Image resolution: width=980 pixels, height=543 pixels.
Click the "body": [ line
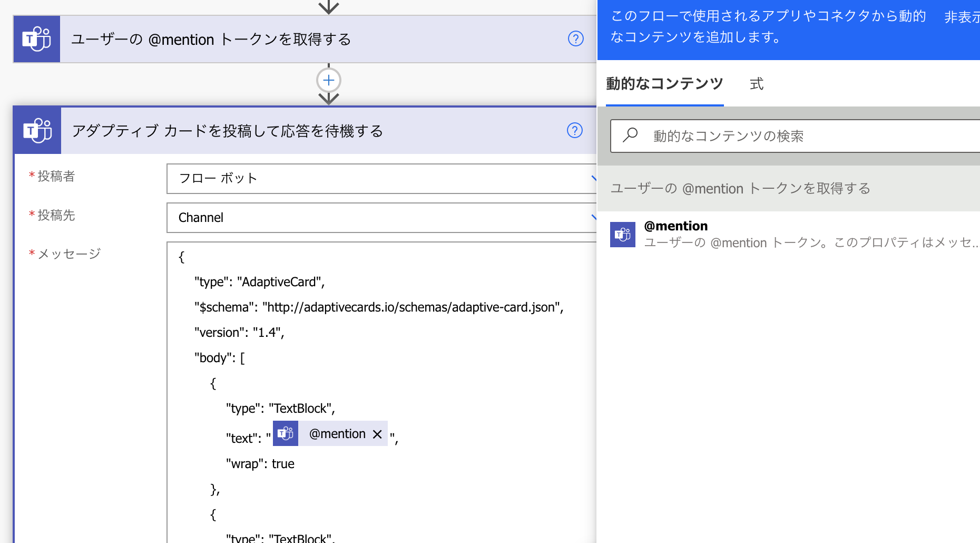coord(220,358)
